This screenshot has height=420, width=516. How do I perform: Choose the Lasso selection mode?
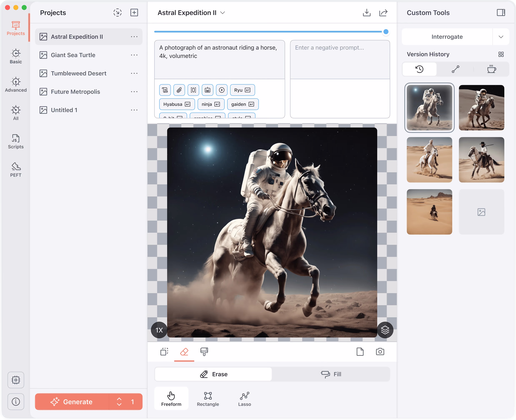(x=244, y=399)
